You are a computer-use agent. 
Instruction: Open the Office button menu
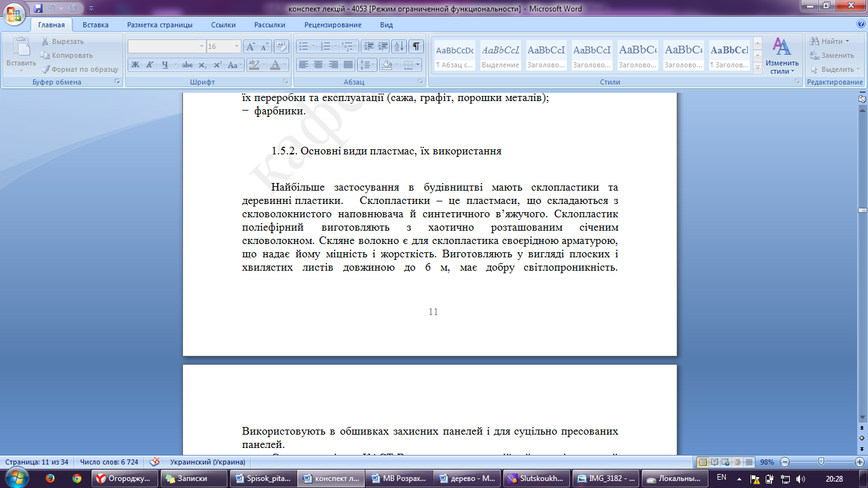pos(14,14)
